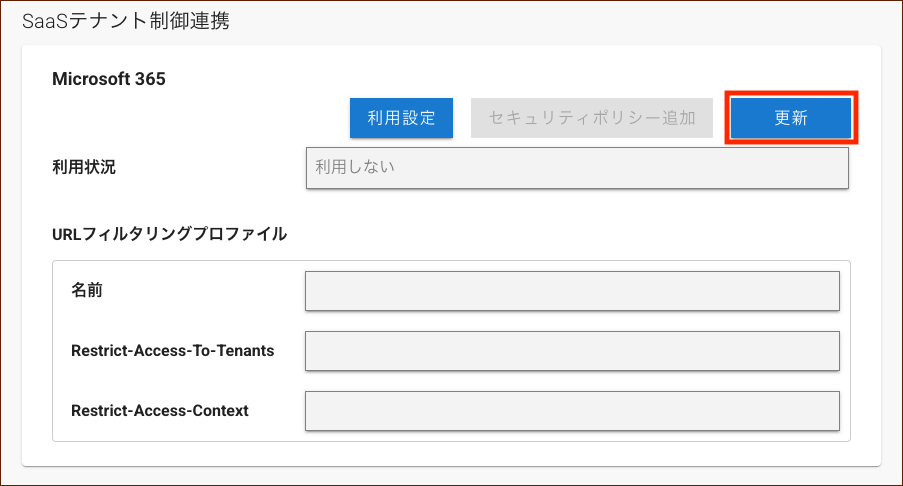Click the grayed セキュリティポリシー追加 button
The image size is (903, 486).
pos(591,117)
